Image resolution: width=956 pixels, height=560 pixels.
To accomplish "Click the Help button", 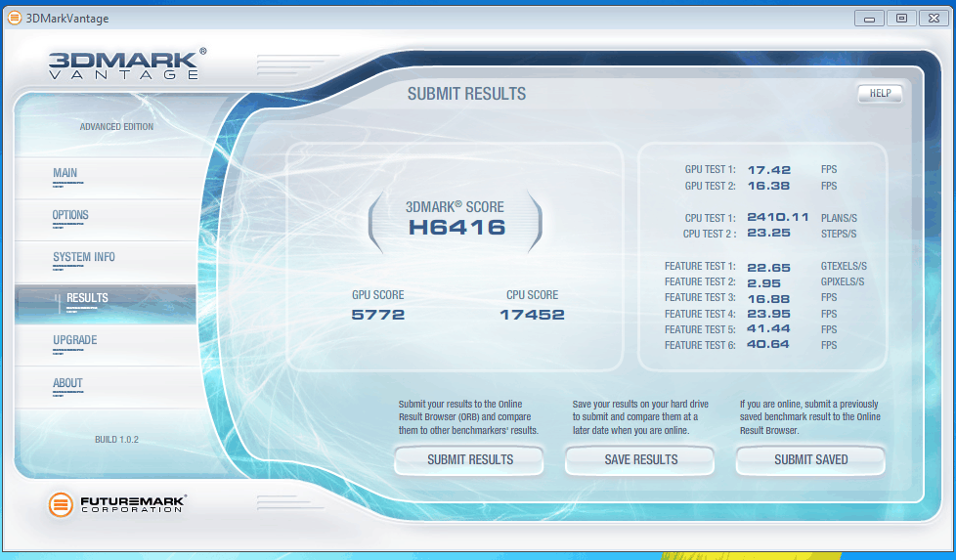I will [x=880, y=93].
